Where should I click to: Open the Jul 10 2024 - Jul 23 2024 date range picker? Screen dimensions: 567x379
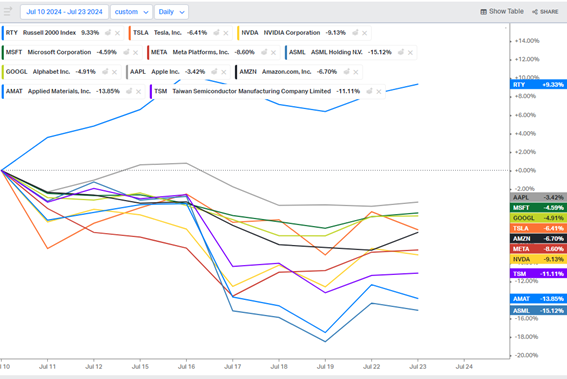pyautogui.click(x=64, y=12)
